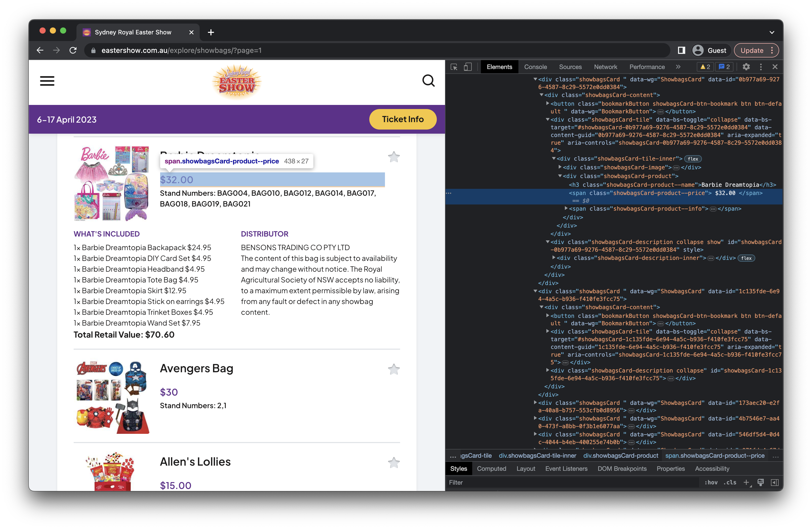Switch to the Console tab in DevTools
The height and width of the screenshot is (529, 812).
(x=535, y=66)
